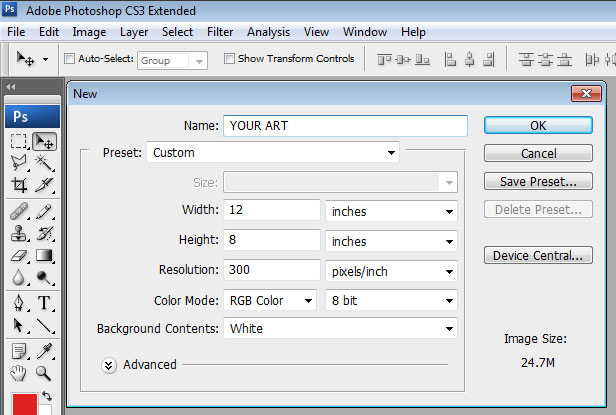Open the File menu
The width and height of the screenshot is (616, 415).
[16, 32]
